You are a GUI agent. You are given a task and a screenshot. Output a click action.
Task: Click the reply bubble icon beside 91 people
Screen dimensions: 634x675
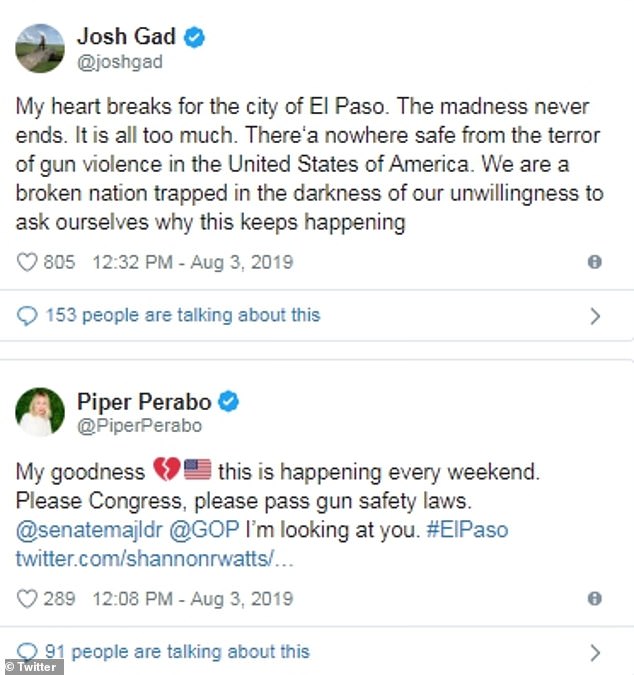pos(27,652)
